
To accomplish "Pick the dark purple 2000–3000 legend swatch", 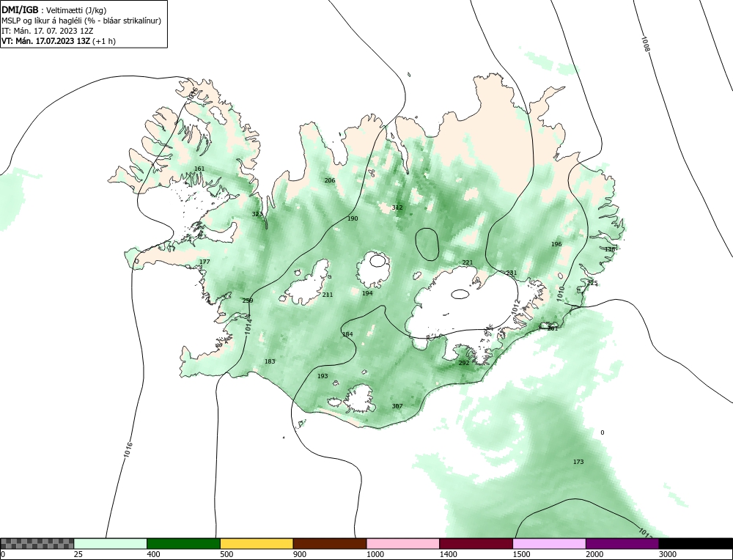I will (x=622, y=543).
